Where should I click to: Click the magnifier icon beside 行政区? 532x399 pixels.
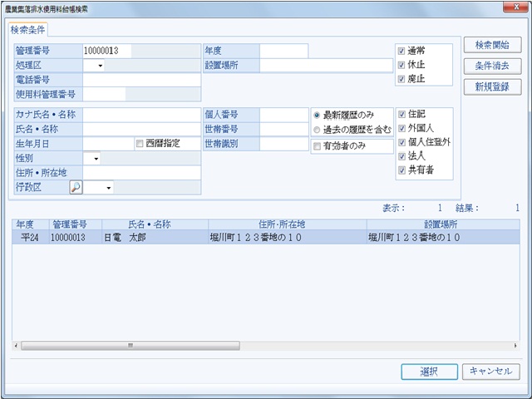coord(76,188)
